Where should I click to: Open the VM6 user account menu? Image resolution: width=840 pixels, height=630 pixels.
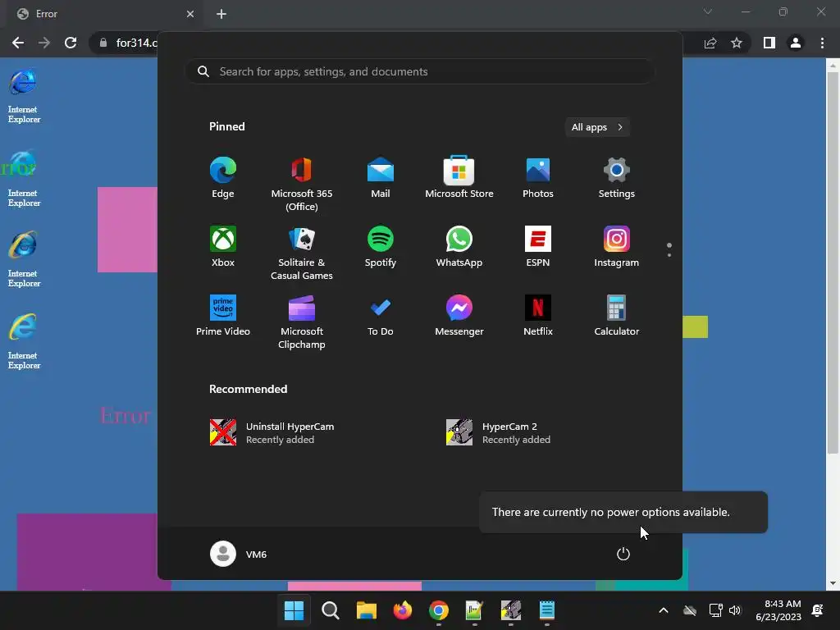pos(239,554)
